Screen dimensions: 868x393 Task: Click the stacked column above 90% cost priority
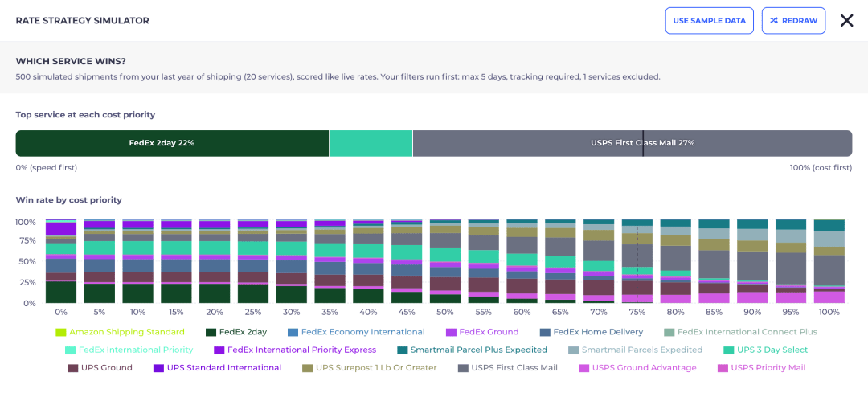pos(751,261)
